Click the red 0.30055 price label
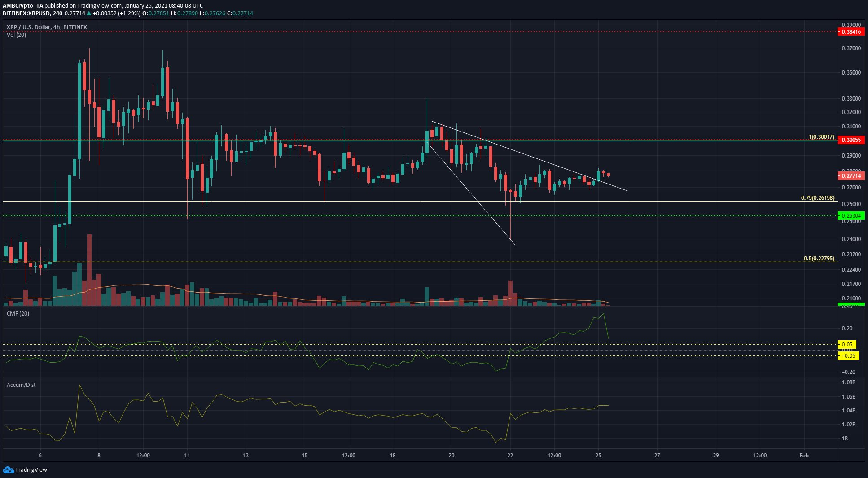Image resolution: width=868 pixels, height=478 pixels. (851, 140)
